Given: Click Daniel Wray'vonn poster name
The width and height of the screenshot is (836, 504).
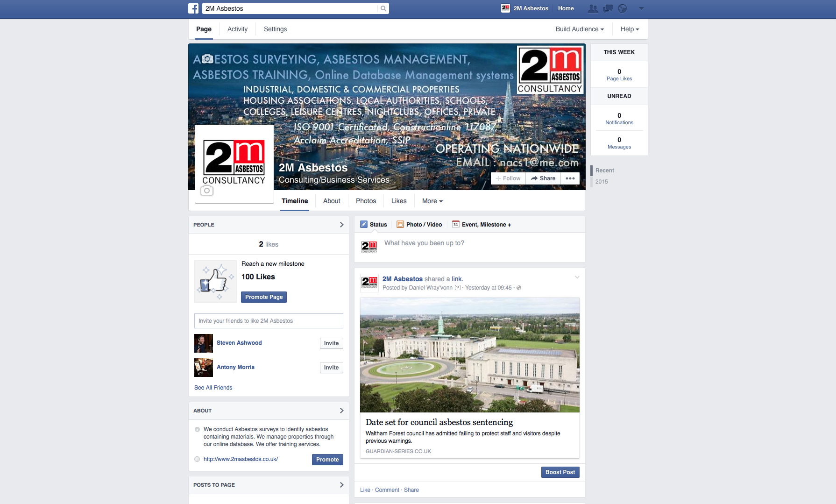Looking at the screenshot, I should pos(431,288).
